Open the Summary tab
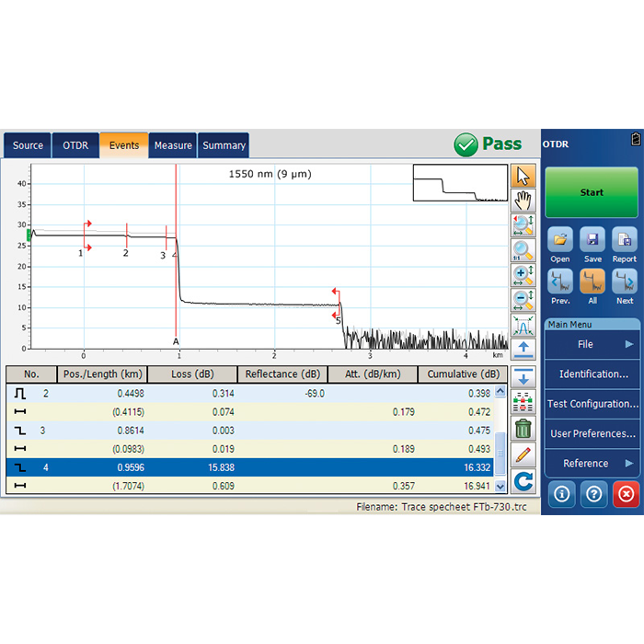 [x=224, y=145]
